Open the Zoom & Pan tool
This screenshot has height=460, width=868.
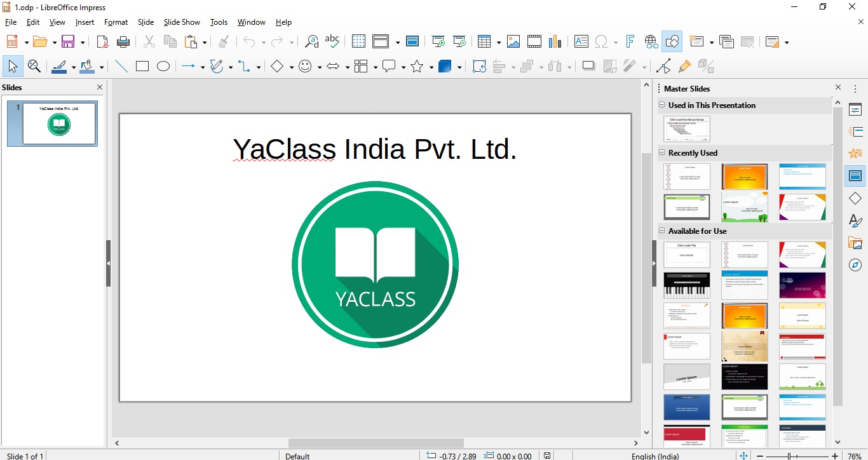coord(34,66)
